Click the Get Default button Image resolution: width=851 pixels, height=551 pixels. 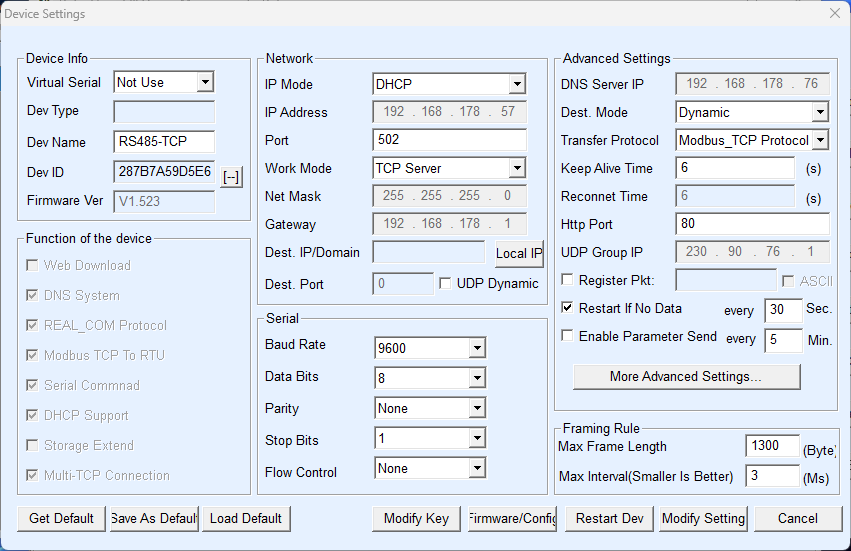[61, 518]
